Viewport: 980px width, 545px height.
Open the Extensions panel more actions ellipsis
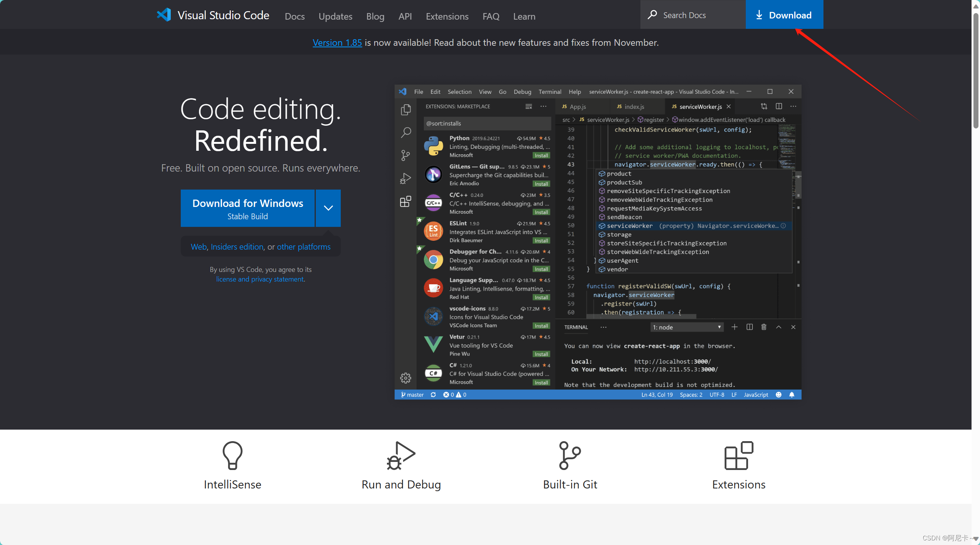pyautogui.click(x=543, y=106)
